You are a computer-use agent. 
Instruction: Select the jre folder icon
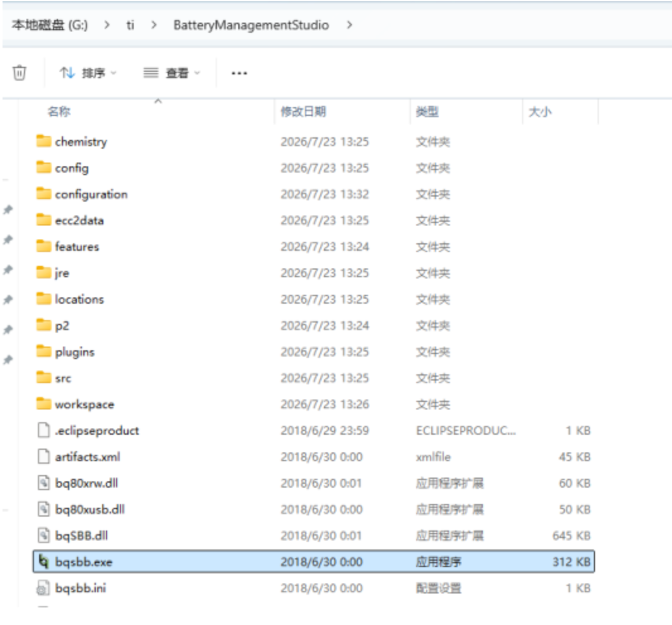pos(43,272)
